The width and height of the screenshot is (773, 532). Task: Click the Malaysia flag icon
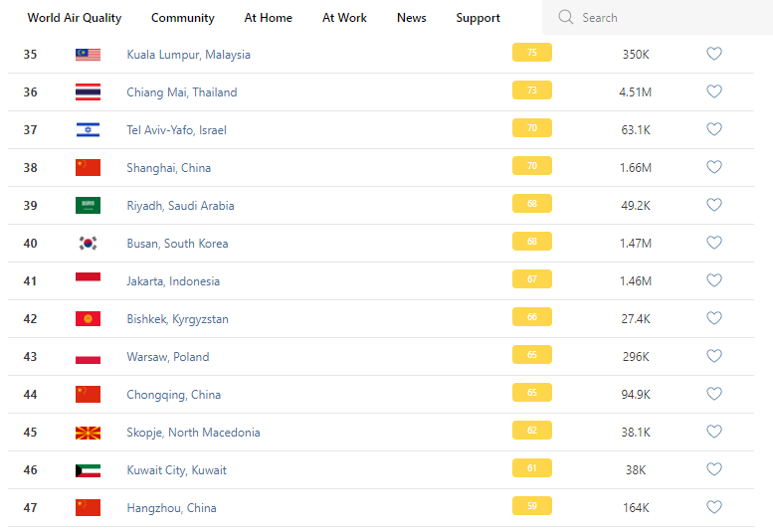(88, 55)
